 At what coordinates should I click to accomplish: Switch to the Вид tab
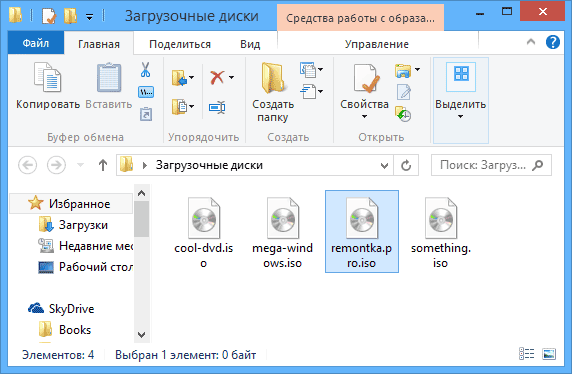[250, 44]
